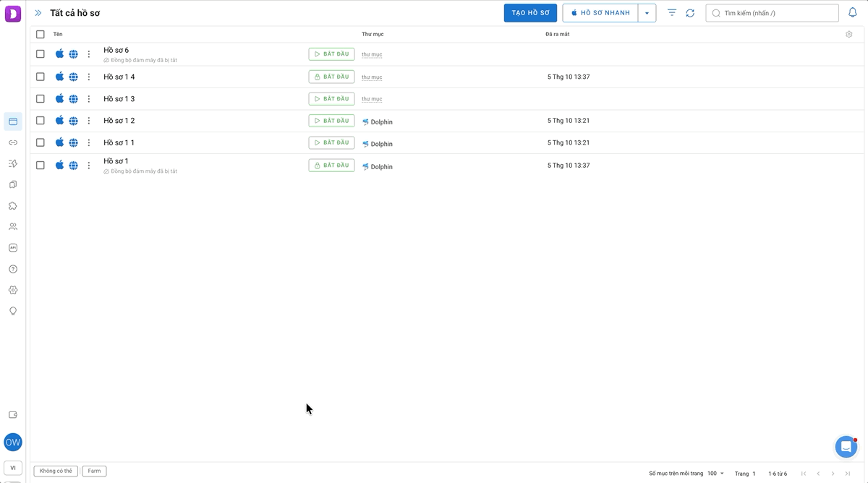Click the Apple icon on the Hồ sơ 1 3 row
Image resolution: width=868 pixels, height=483 pixels.
pos(60,98)
